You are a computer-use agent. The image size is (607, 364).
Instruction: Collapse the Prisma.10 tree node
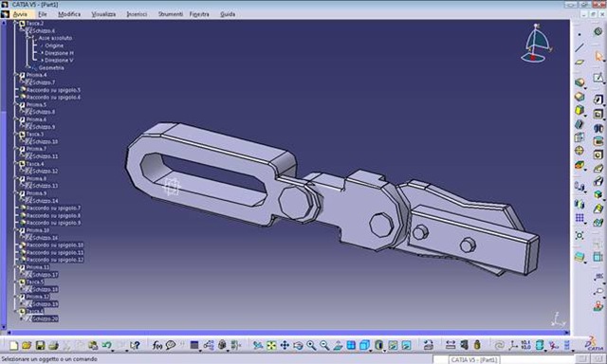click(x=16, y=230)
